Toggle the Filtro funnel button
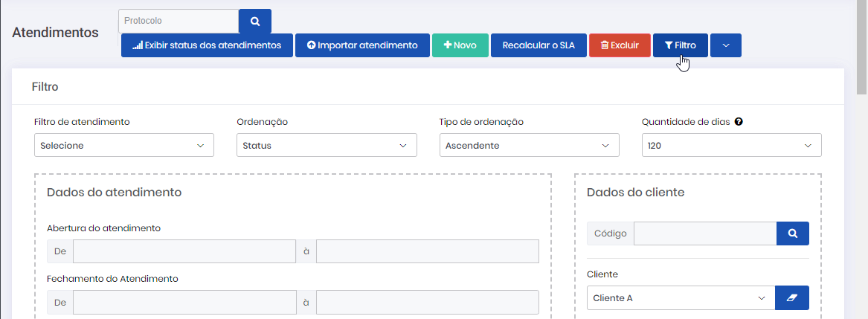The height and width of the screenshot is (319, 868). (x=680, y=45)
